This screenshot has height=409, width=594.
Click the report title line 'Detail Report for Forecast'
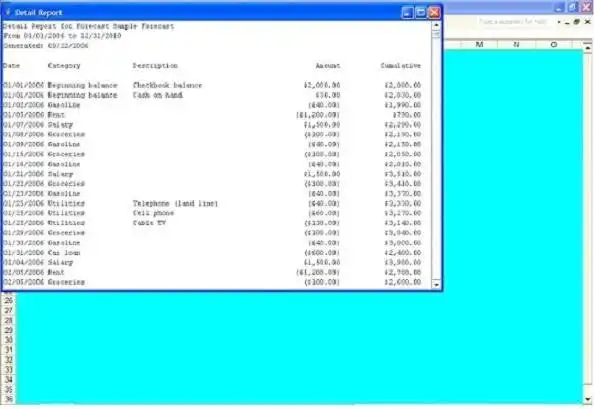point(89,26)
